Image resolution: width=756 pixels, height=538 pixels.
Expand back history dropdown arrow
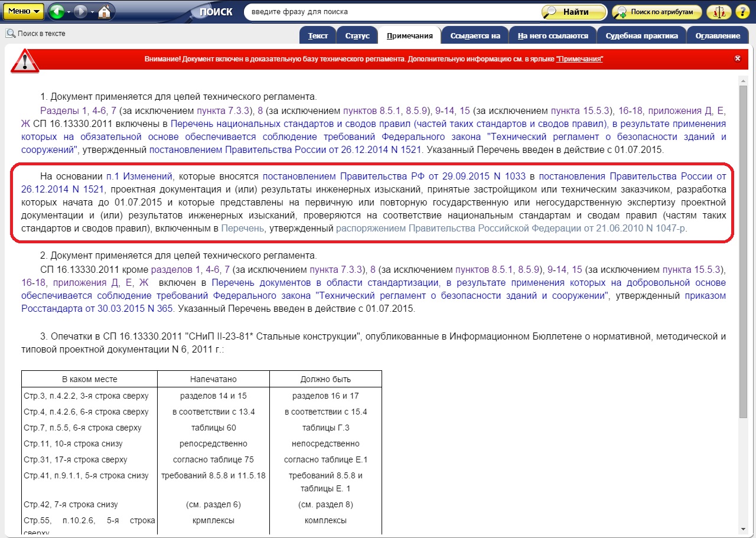click(68, 12)
